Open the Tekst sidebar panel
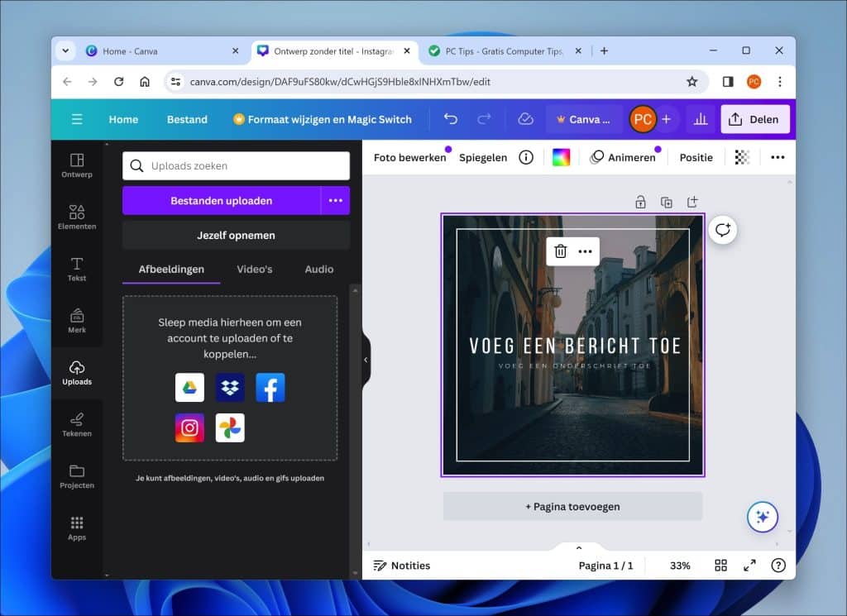Image resolution: width=847 pixels, height=616 pixels. (x=77, y=269)
